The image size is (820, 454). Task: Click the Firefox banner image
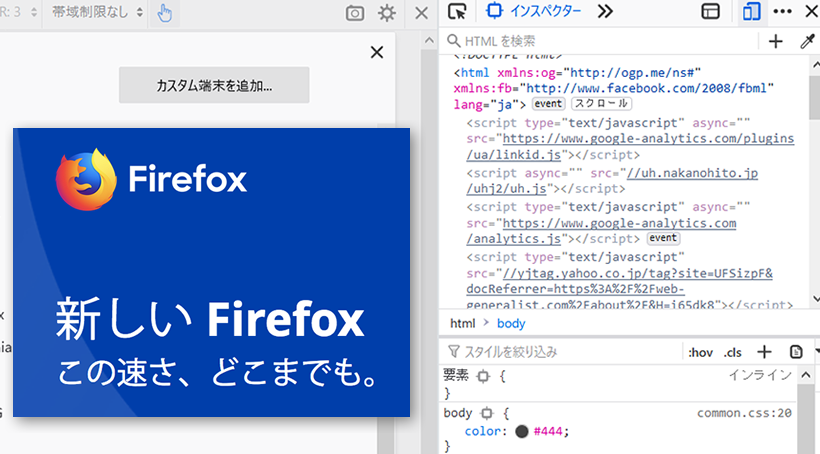click(x=211, y=273)
